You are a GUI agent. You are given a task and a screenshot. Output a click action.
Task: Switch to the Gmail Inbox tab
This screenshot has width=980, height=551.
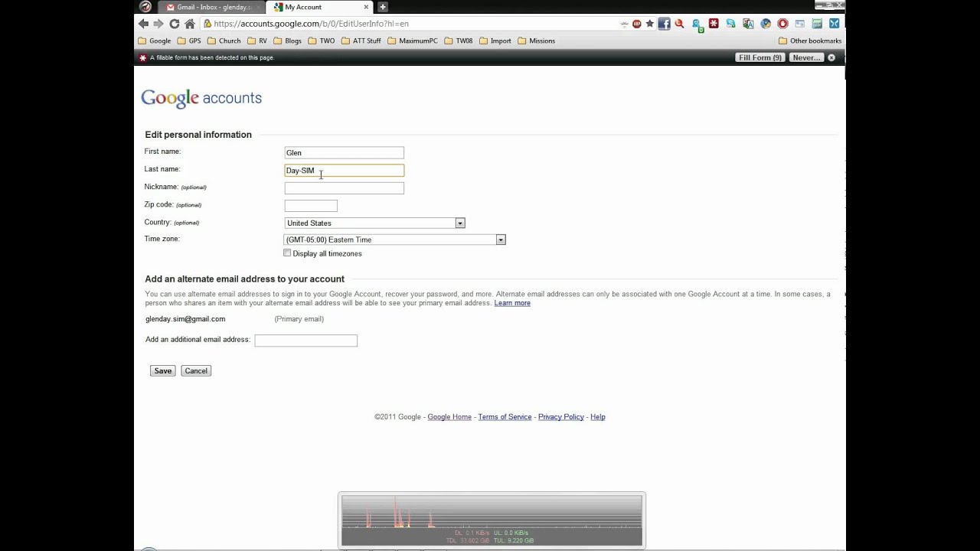213,7
